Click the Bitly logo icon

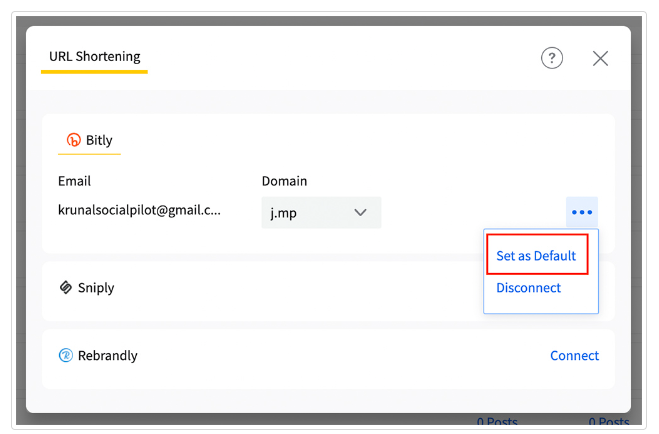pyautogui.click(x=74, y=139)
